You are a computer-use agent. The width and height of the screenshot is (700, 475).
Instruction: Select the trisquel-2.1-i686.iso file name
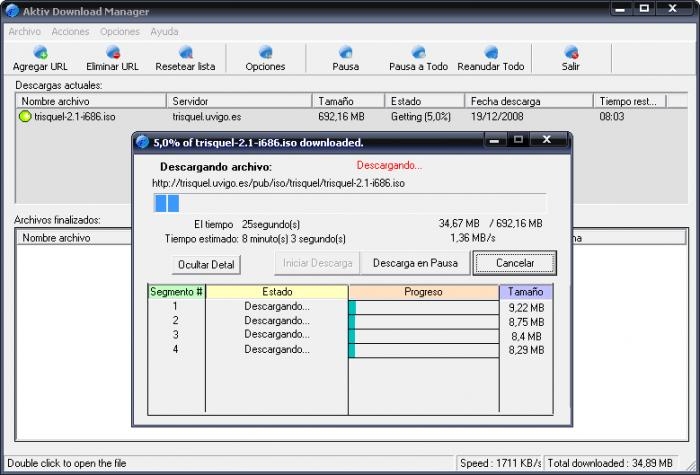point(75,117)
